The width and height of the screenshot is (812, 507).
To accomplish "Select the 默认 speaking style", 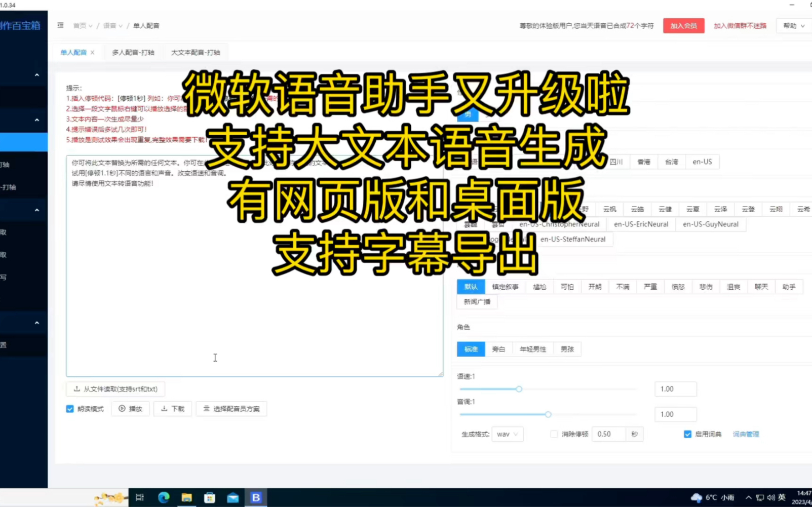I will click(471, 287).
